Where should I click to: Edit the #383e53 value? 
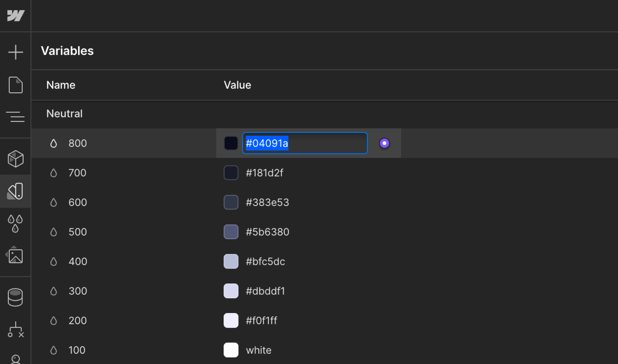click(267, 202)
